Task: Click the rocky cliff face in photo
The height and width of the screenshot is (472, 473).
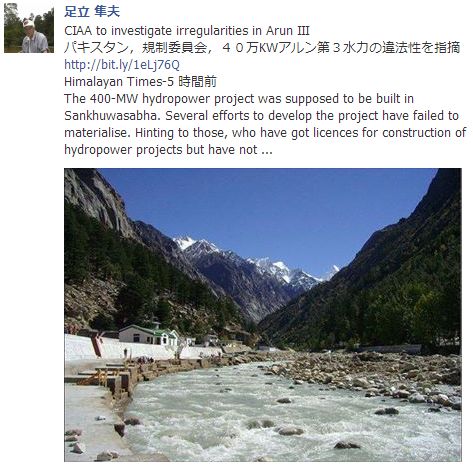Action: click(x=95, y=198)
